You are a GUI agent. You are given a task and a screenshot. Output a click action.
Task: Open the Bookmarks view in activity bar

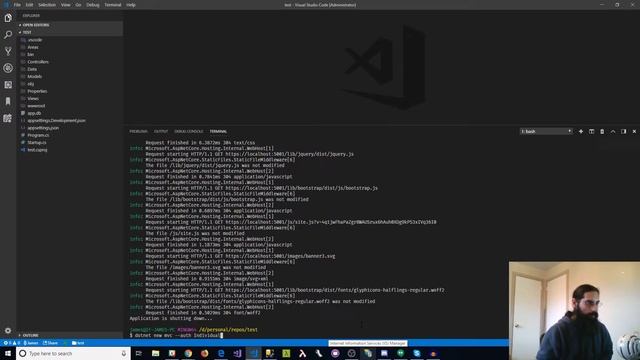[8, 101]
